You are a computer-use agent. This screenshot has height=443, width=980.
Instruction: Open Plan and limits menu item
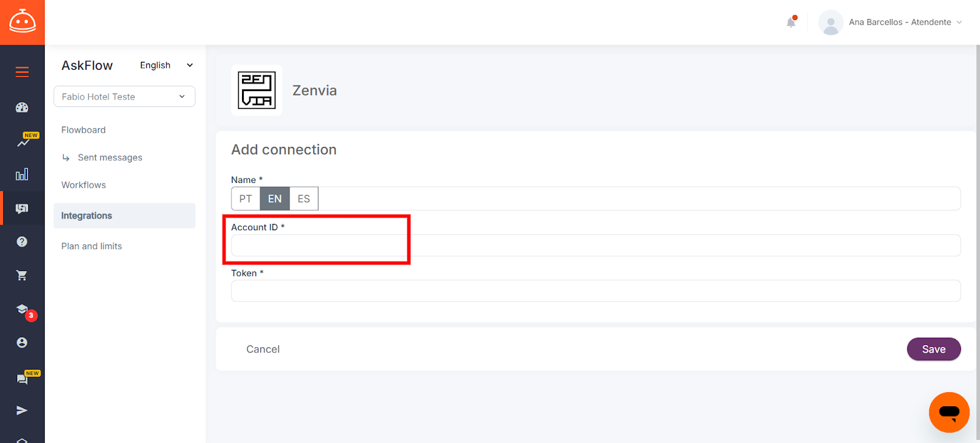[x=92, y=246]
